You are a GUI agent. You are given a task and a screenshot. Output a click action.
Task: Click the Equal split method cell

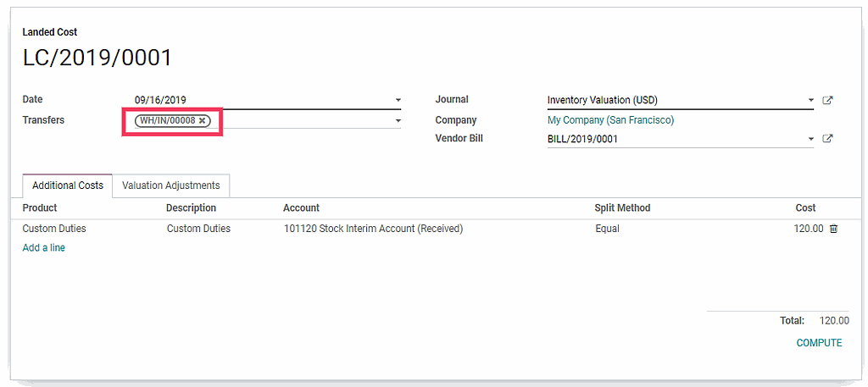607,229
